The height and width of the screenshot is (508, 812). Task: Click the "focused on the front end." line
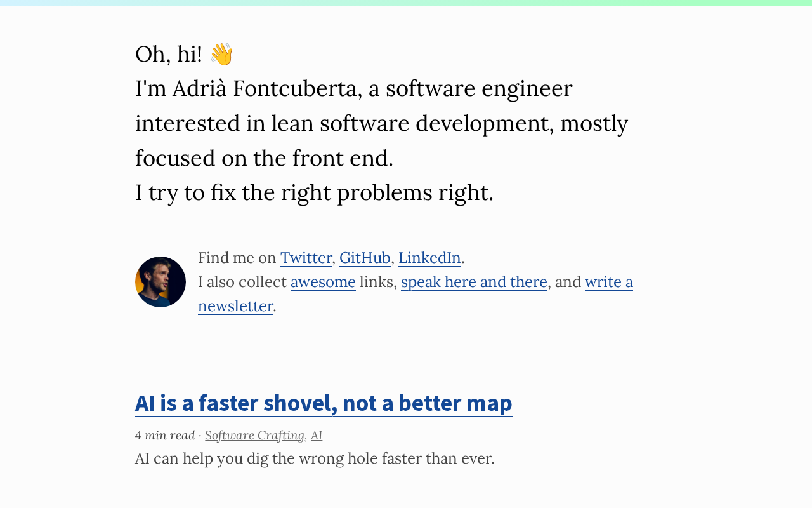[264, 159]
